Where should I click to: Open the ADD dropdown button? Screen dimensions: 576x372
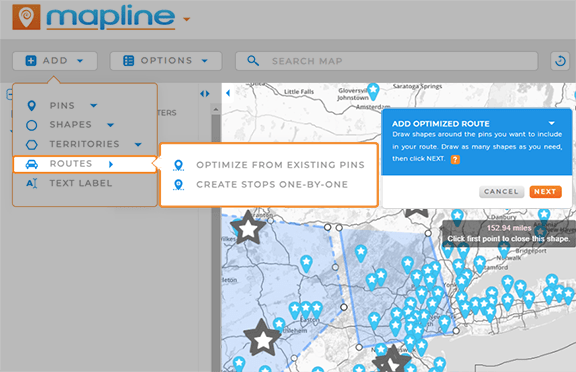[x=55, y=61]
